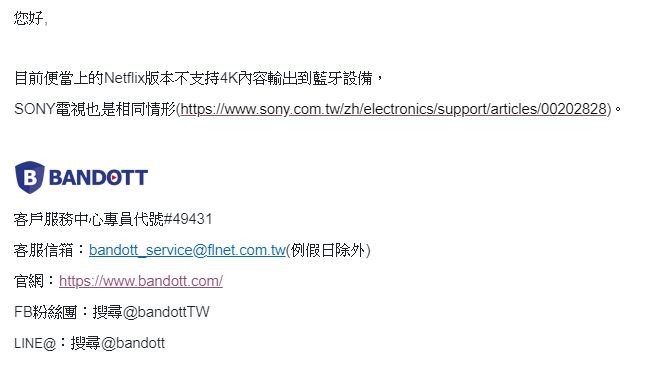Click the SONY電視也是相同情形 text
The width and height of the screenshot is (658, 369).
tap(94, 109)
